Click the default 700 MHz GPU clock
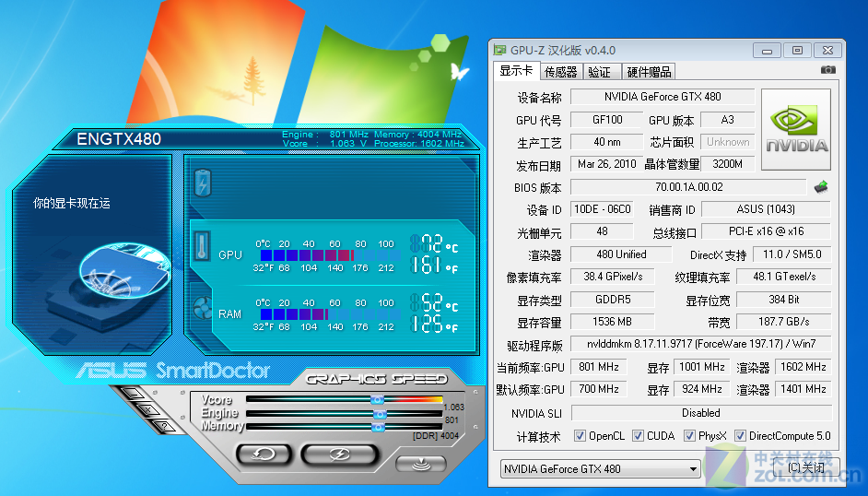The image size is (868, 496). 599,389
